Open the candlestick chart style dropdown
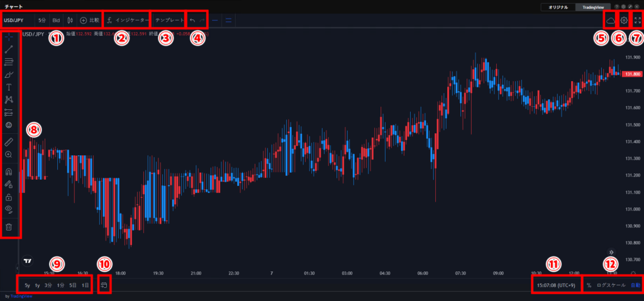Image resolution: width=644 pixels, height=301 pixels. tap(70, 21)
